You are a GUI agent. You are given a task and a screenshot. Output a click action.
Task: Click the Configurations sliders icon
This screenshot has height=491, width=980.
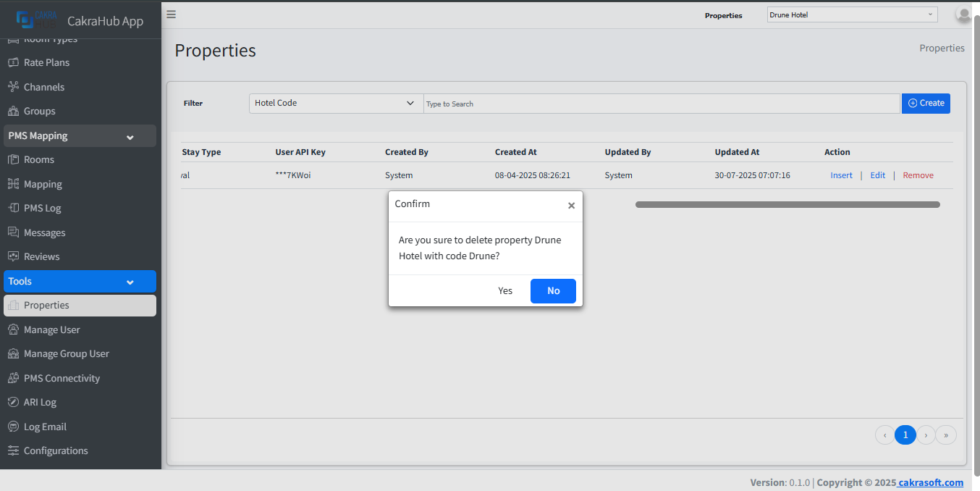click(13, 451)
